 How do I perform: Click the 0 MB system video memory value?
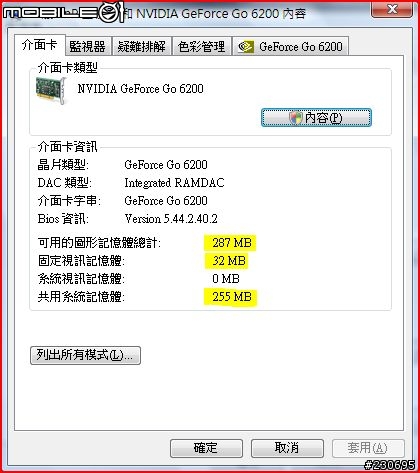pyautogui.click(x=226, y=279)
